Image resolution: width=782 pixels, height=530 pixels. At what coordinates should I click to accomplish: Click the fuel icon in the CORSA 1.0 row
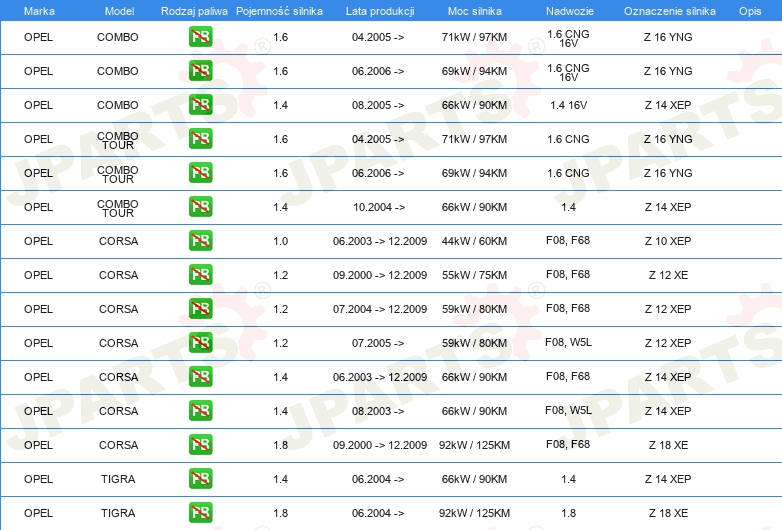coord(200,240)
